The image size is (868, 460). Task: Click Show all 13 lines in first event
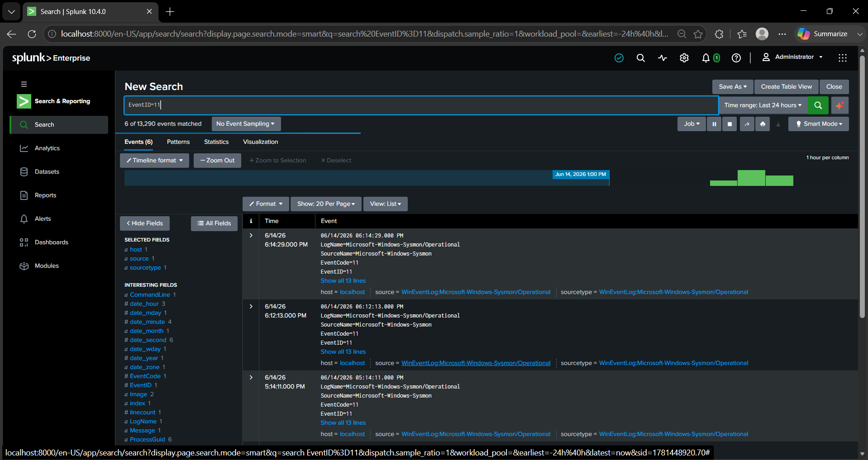tap(343, 281)
